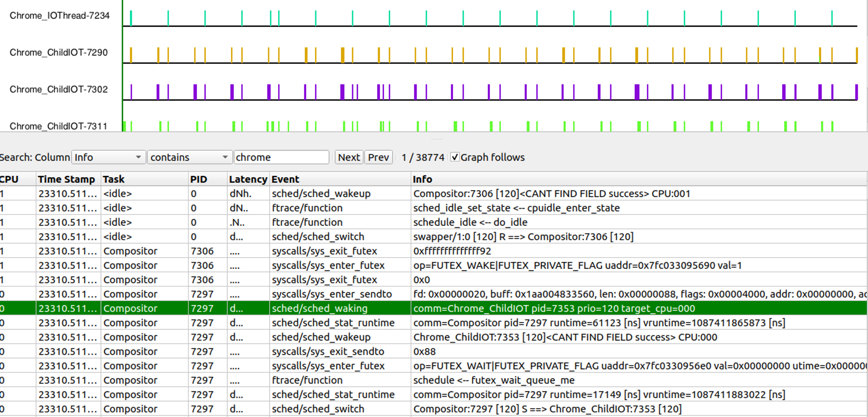868x417 pixels.
Task: Click the runtime=61123 sched_stat_runtime row
Action: [x=434, y=323]
